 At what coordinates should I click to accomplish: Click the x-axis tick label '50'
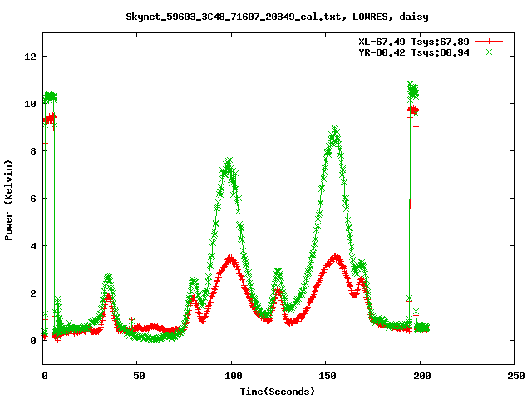139,376
